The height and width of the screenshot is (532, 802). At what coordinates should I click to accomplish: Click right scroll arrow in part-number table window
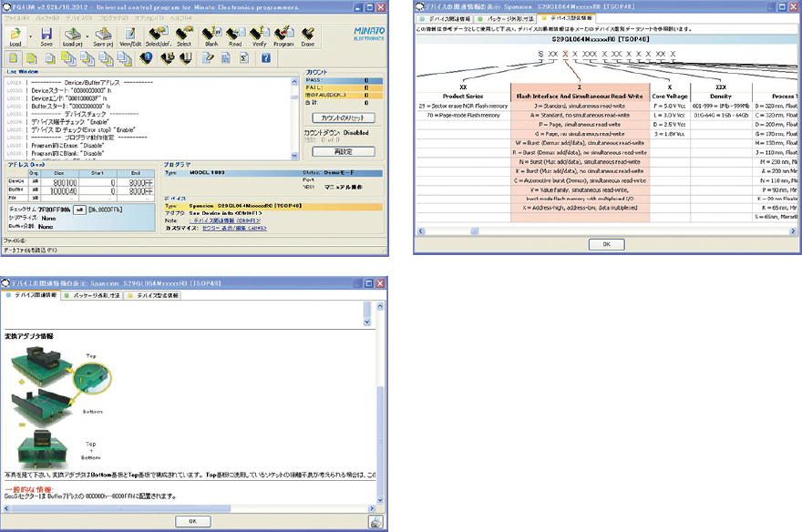794,231
